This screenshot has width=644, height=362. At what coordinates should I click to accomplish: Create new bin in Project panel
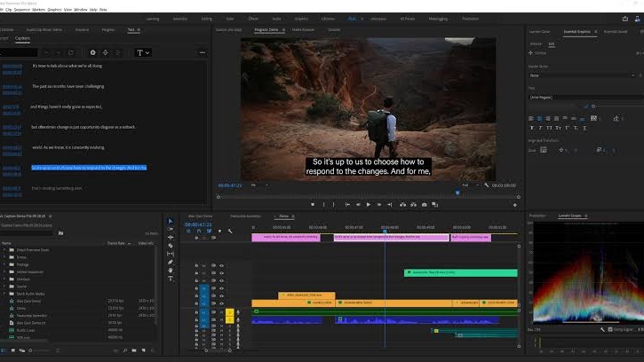135,350
